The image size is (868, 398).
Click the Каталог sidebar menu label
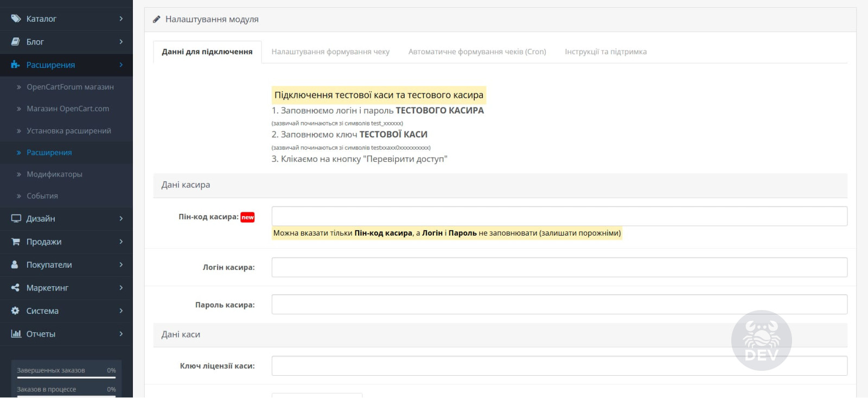click(41, 19)
